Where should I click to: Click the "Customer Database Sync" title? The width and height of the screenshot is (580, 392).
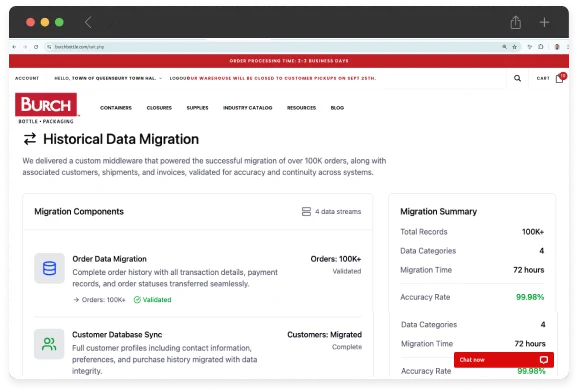click(117, 335)
